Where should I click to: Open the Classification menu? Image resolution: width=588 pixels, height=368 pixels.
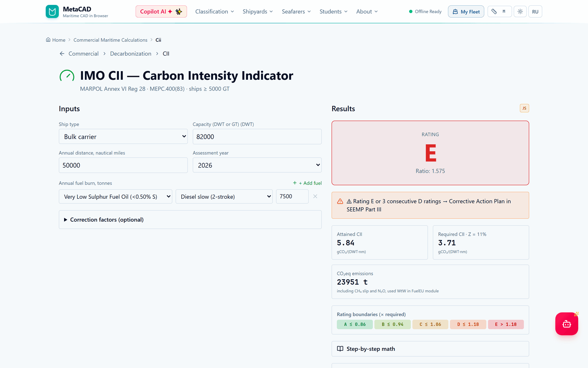point(215,11)
